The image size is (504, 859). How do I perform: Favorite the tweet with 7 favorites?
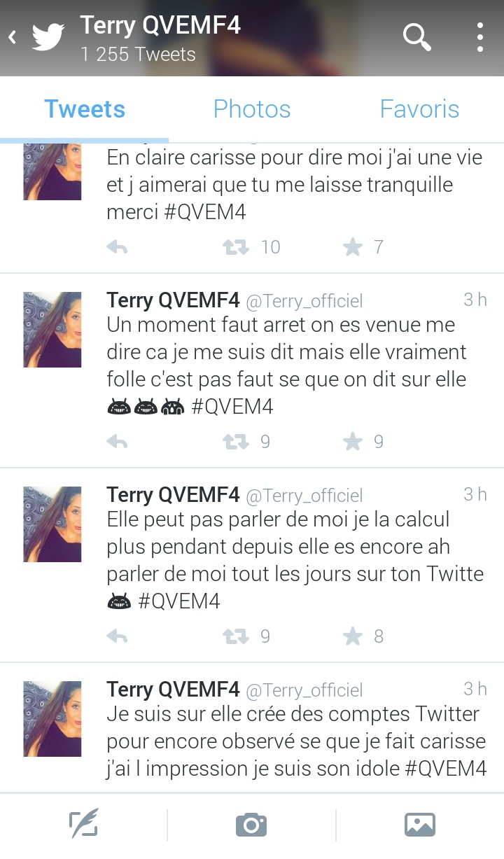(x=353, y=246)
